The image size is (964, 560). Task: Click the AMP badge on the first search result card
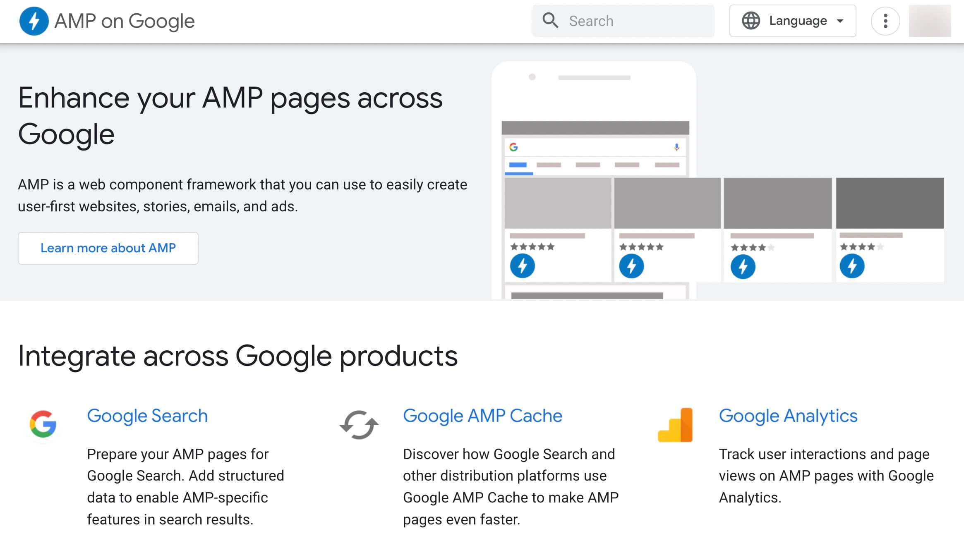click(x=523, y=266)
